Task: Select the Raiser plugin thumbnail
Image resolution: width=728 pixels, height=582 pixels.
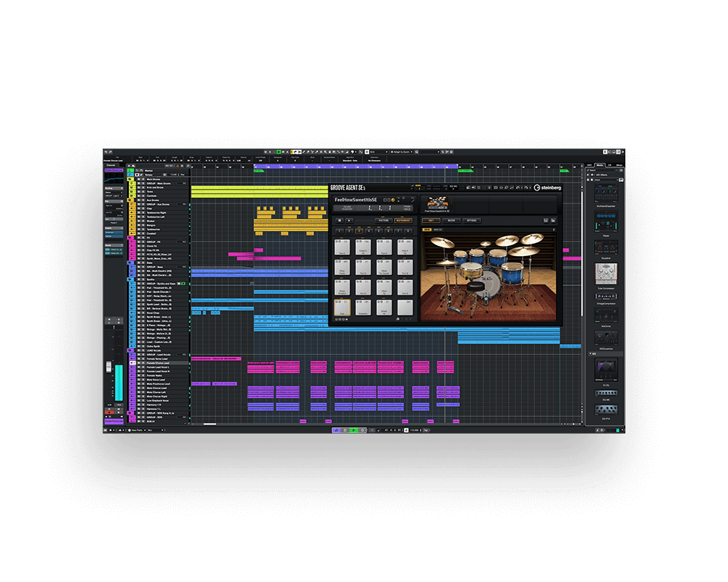Action: (x=606, y=222)
